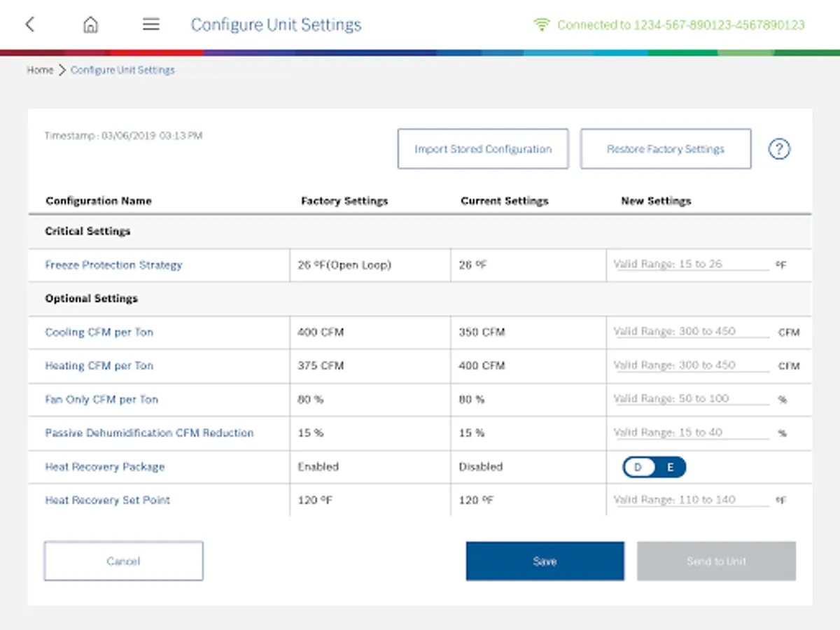Click Restore Factory Settings button
This screenshot has width=840, height=630.
point(665,149)
